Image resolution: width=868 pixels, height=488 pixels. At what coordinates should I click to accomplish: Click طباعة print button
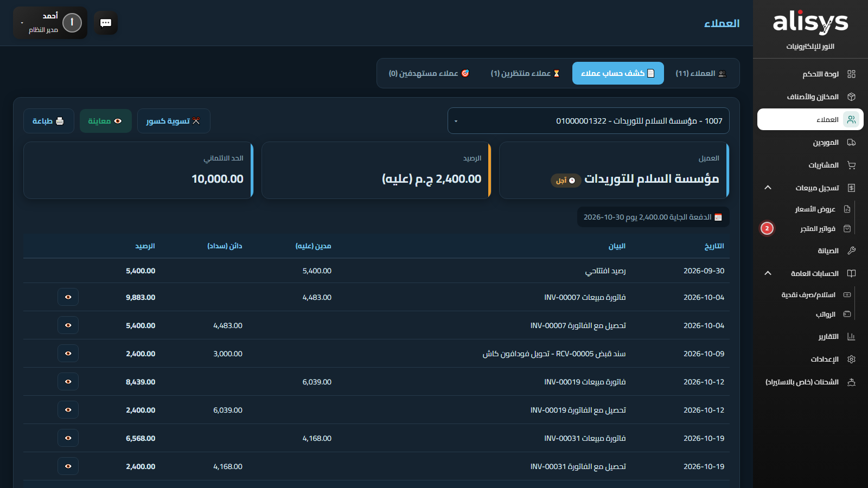(48, 121)
